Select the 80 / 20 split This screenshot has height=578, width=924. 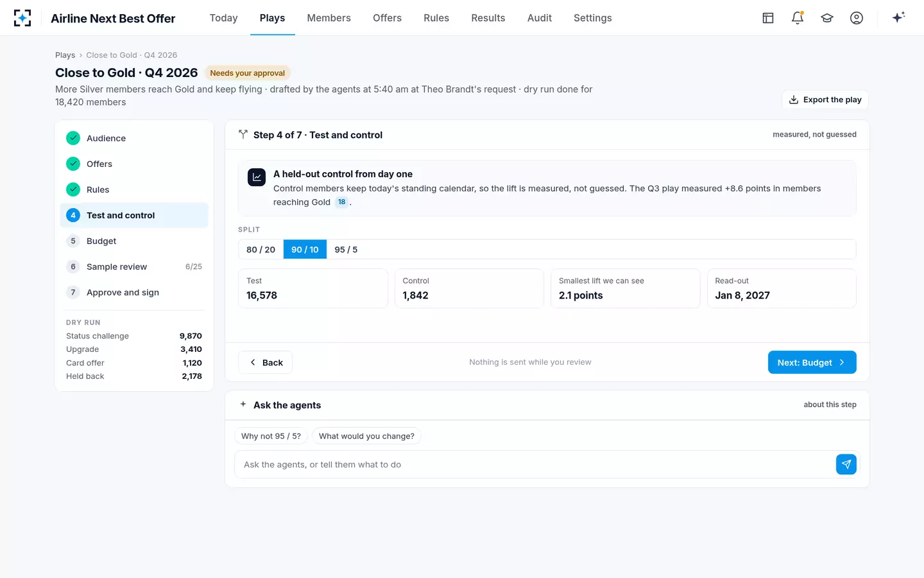coord(261,249)
